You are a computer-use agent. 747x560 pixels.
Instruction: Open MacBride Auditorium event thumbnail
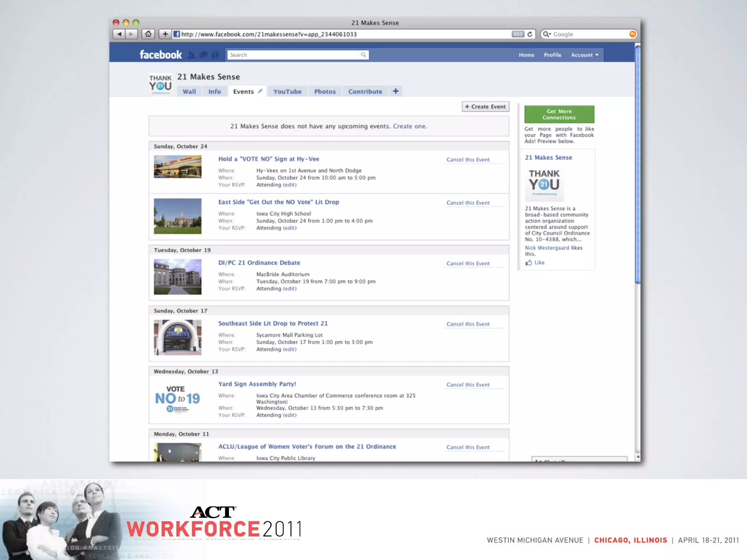tap(178, 277)
